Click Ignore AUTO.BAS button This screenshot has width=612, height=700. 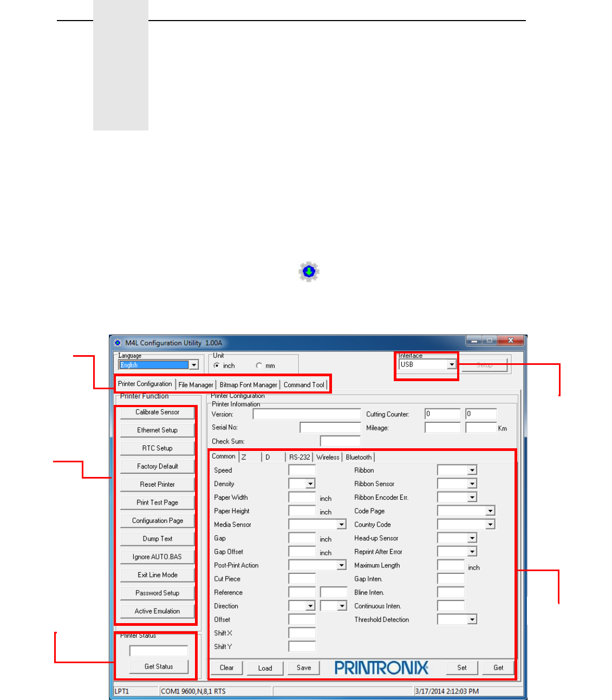click(158, 557)
